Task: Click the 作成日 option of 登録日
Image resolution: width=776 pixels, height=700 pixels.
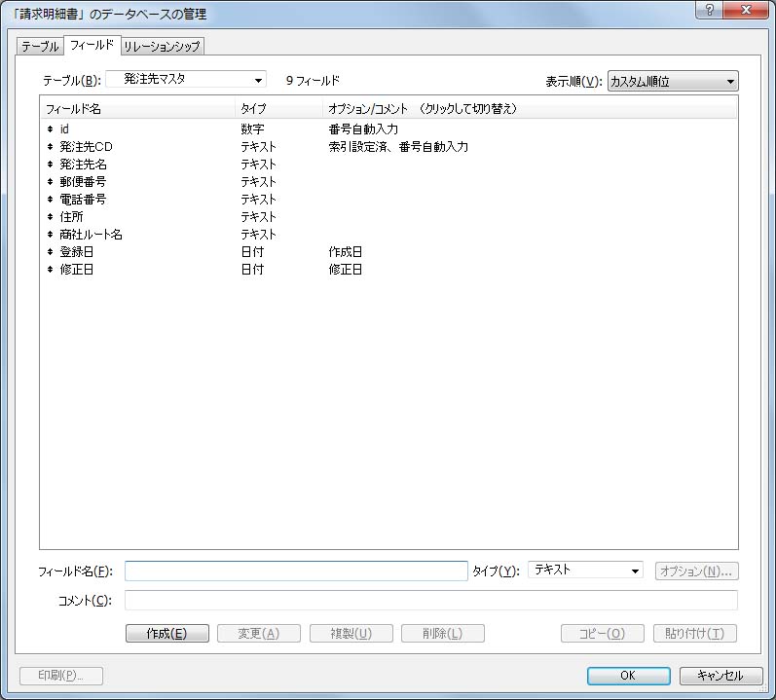Action: (345, 252)
